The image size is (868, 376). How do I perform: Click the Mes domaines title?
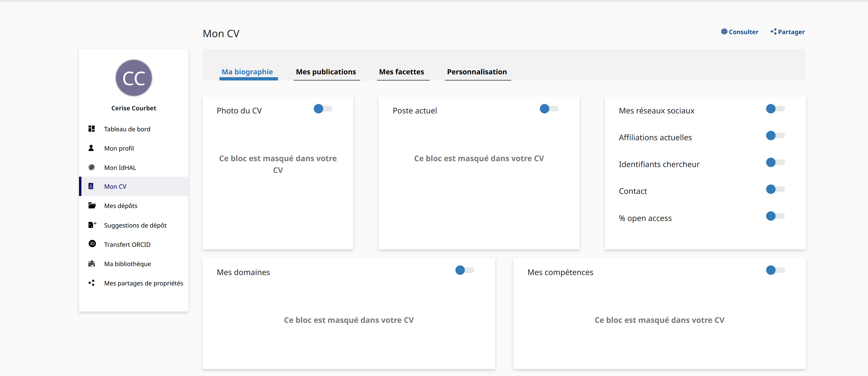(243, 272)
